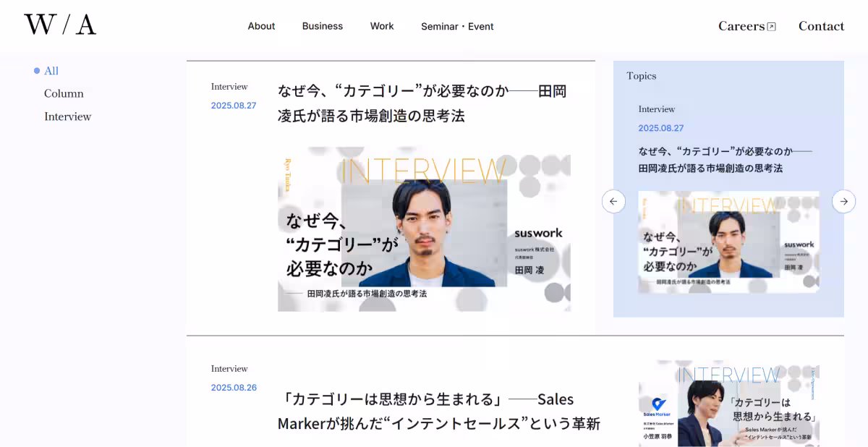
Task: Click the Sales Marker interview thumbnail
Action: click(x=728, y=405)
